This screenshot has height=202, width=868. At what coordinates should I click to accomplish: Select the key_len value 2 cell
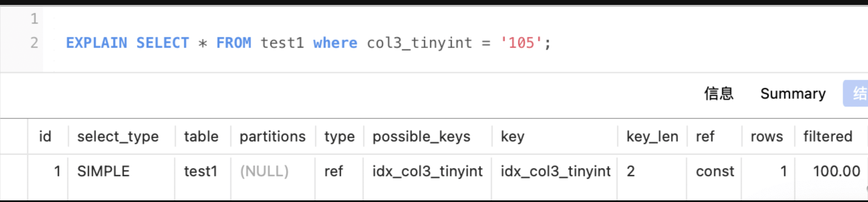[631, 171]
